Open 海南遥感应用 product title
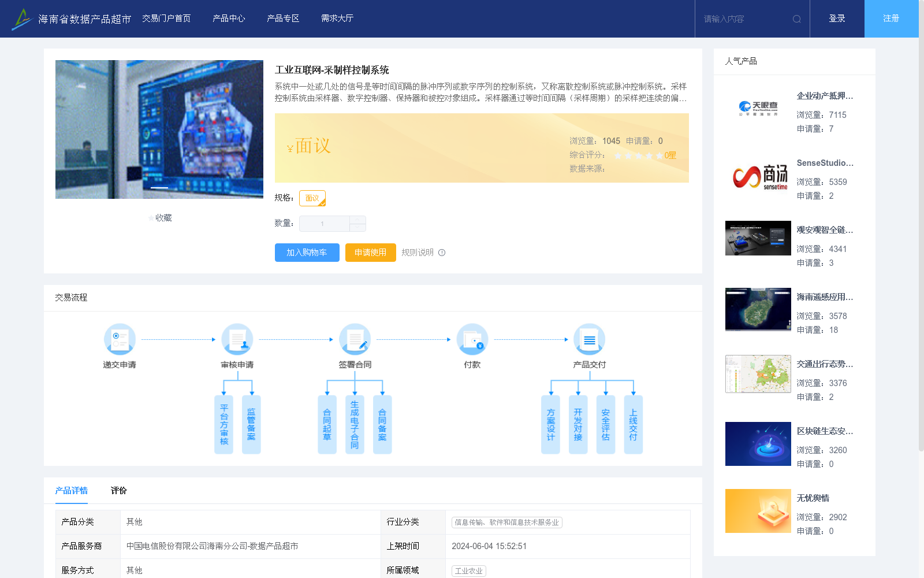924x578 pixels. tap(825, 297)
